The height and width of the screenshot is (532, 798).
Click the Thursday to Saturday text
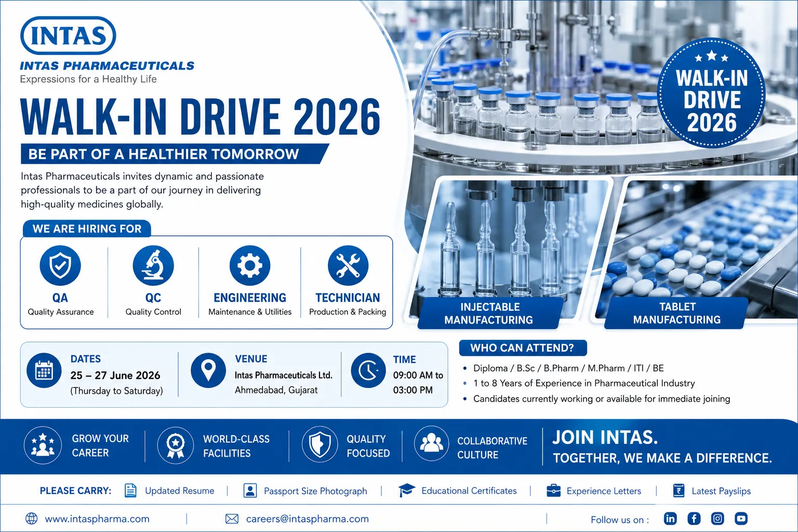116,391
